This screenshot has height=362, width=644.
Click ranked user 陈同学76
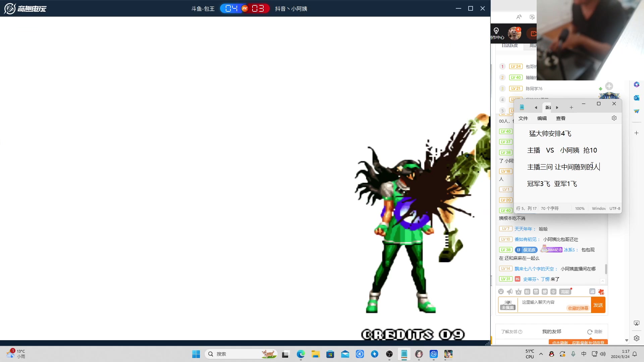click(534, 89)
